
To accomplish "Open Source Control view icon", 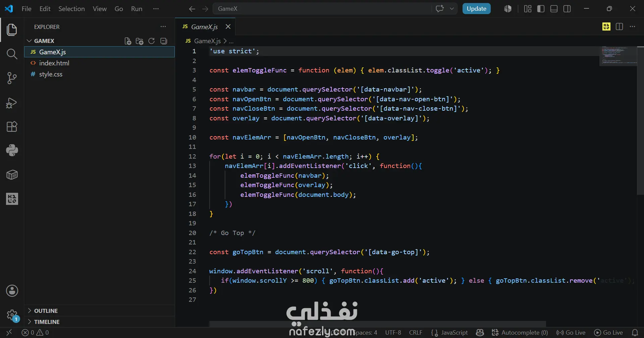I will coord(12,78).
